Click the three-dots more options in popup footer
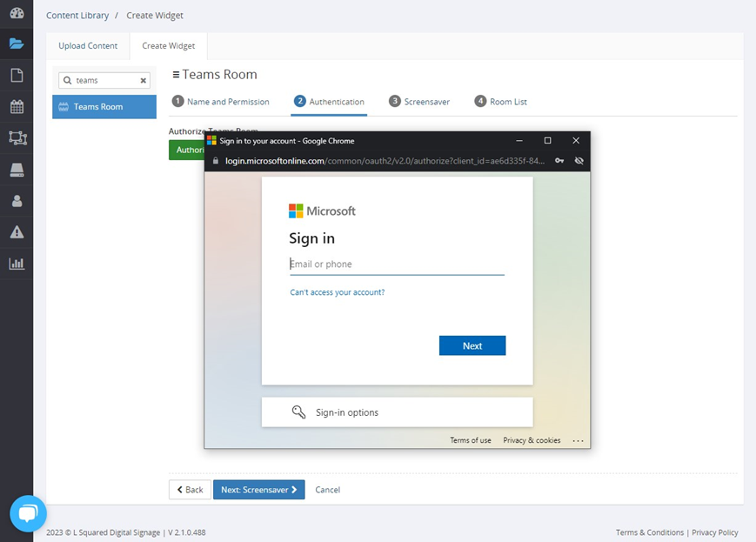The height and width of the screenshot is (542, 756). [x=578, y=440]
